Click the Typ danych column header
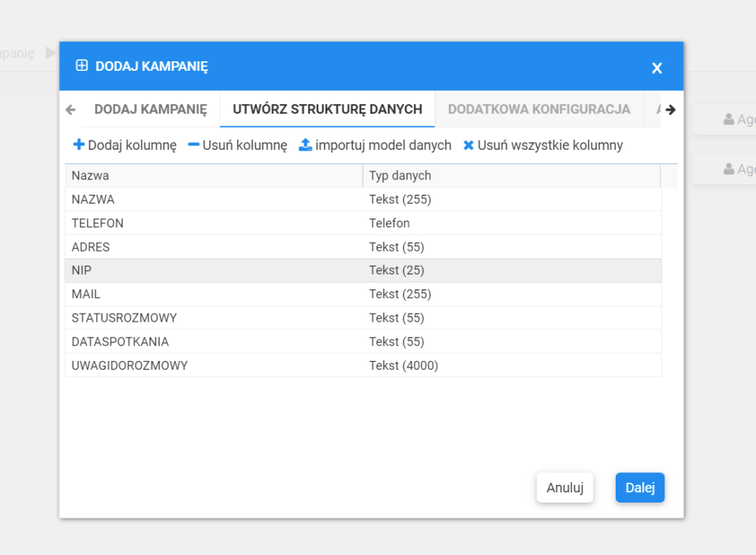 [x=511, y=176]
